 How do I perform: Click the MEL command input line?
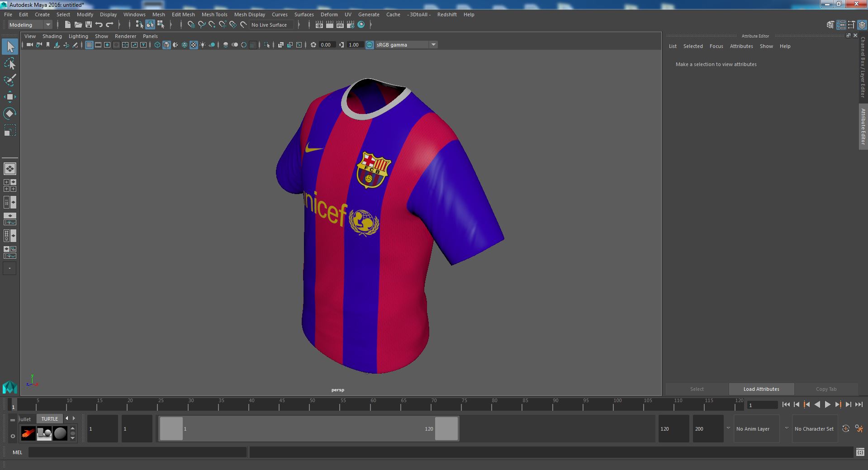tap(137, 452)
